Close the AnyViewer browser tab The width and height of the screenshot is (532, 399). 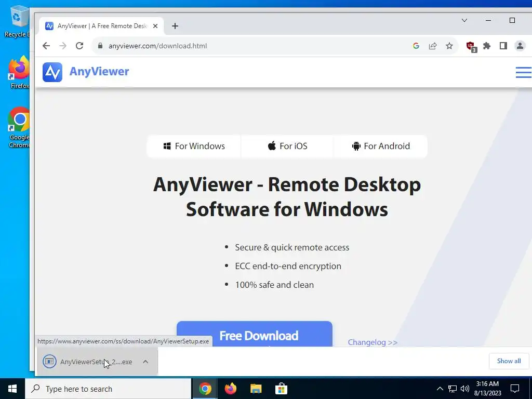155,26
